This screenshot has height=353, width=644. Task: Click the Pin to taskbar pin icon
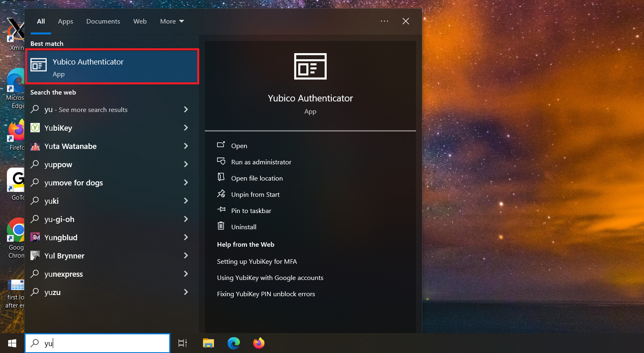click(x=221, y=210)
